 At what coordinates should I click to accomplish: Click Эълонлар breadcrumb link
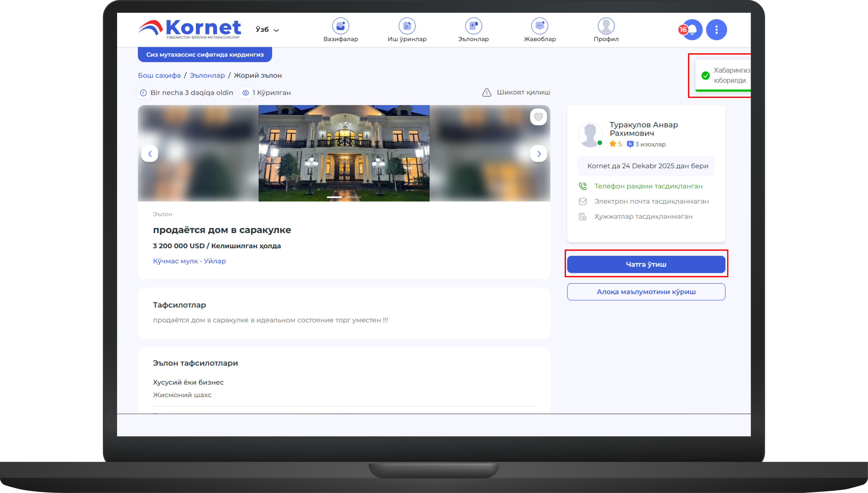(x=207, y=76)
